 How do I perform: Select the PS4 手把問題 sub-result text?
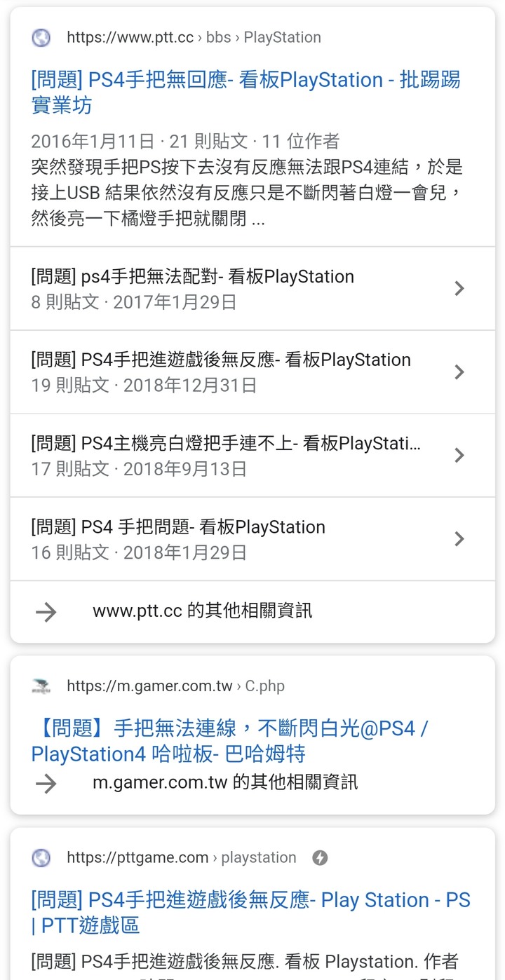click(178, 527)
